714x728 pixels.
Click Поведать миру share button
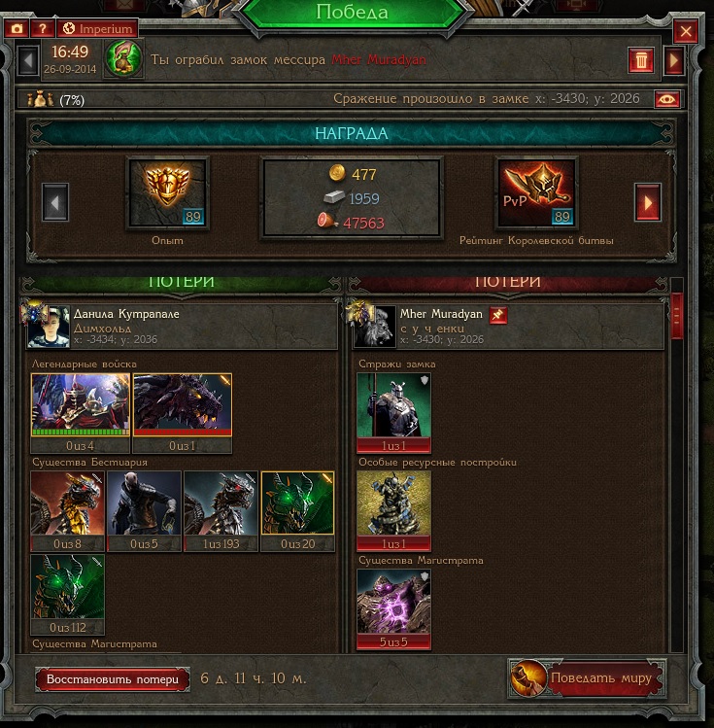588,678
